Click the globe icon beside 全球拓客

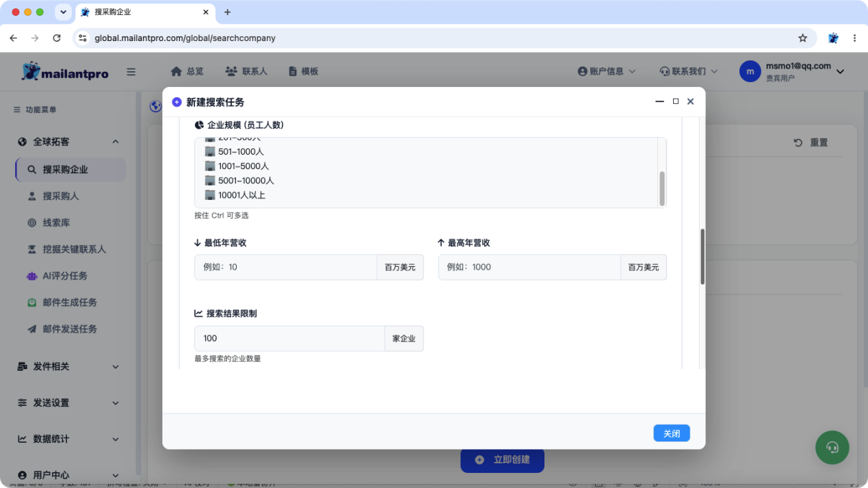23,142
